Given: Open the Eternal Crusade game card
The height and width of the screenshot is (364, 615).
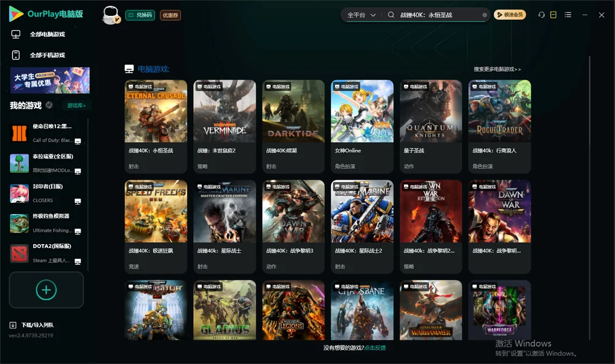Looking at the screenshot, I should pos(156,126).
